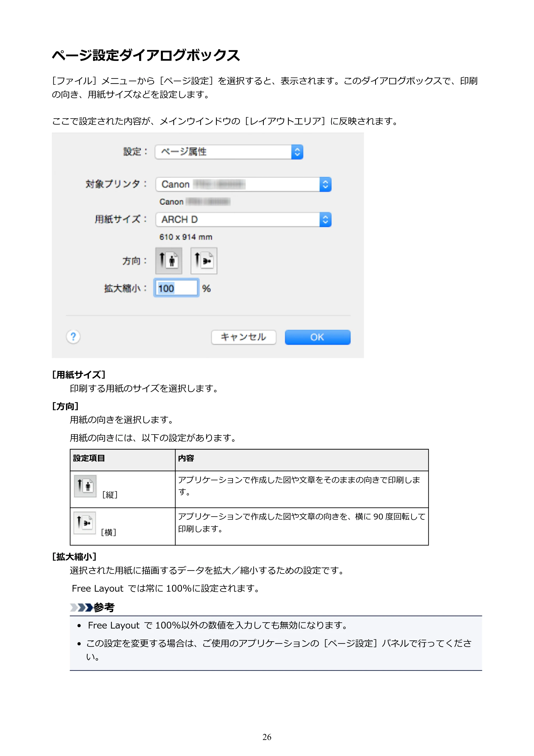Click the キャンセル button
This screenshot has width=534, height=756.
click(244, 337)
